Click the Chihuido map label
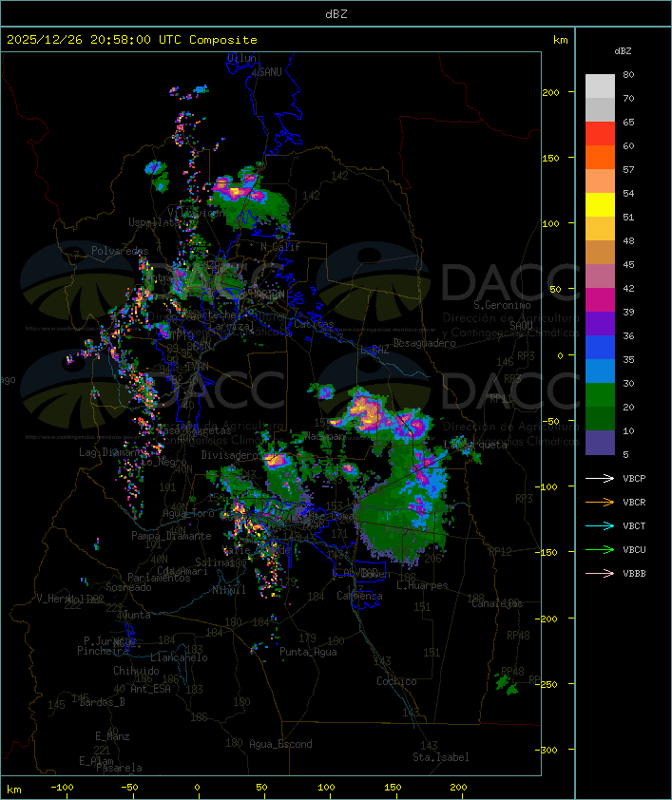The height and width of the screenshot is (800, 672). tap(136, 671)
